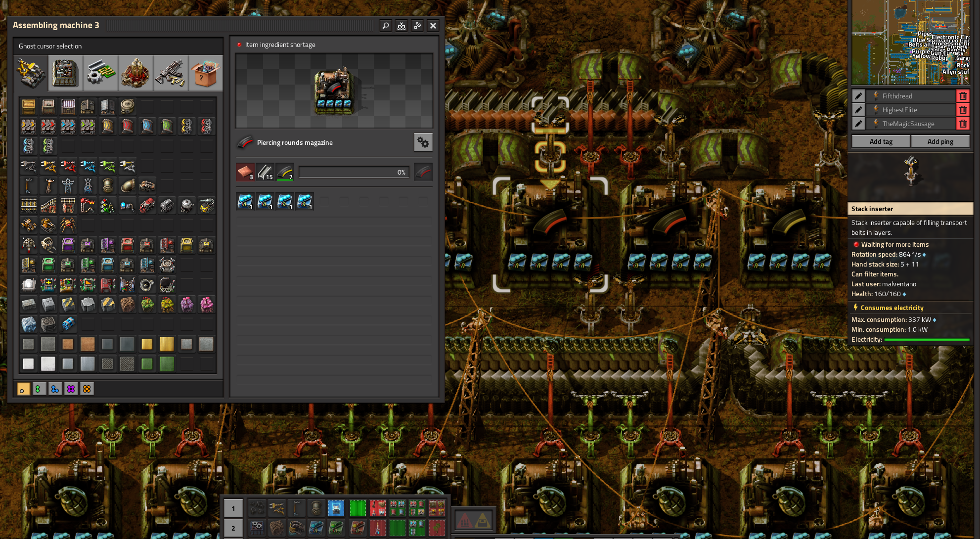The height and width of the screenshot is (539, 980).
Task: Open the logistic network icon in window header
Action: point(401,25)
